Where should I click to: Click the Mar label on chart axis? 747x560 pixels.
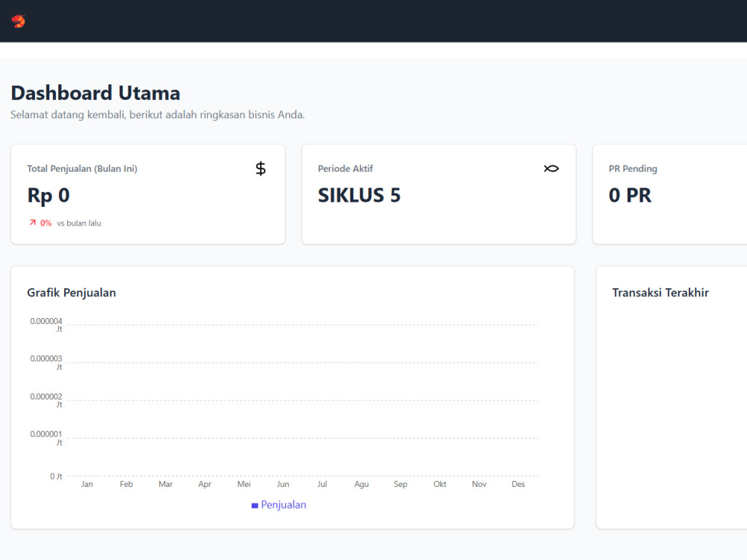[165, 484]
